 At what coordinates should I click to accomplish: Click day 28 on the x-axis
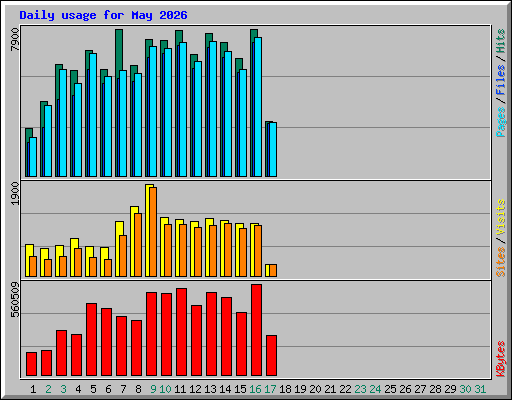click(435, 389)
